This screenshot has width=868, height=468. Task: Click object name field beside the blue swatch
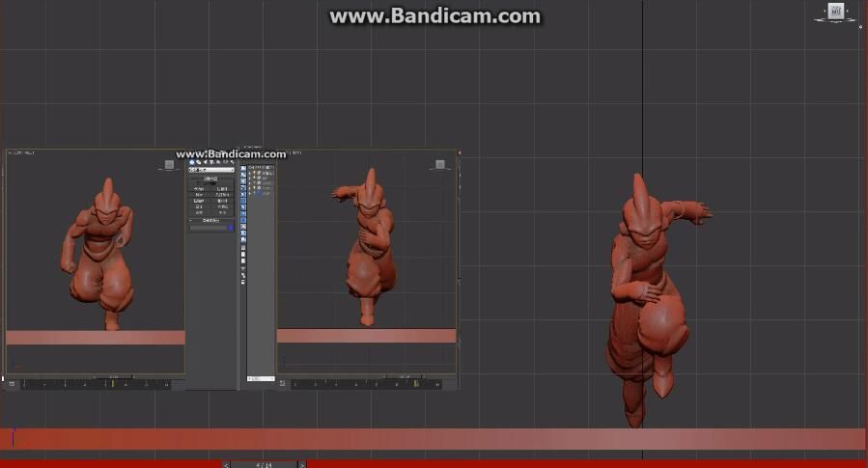tap(209, 228)
